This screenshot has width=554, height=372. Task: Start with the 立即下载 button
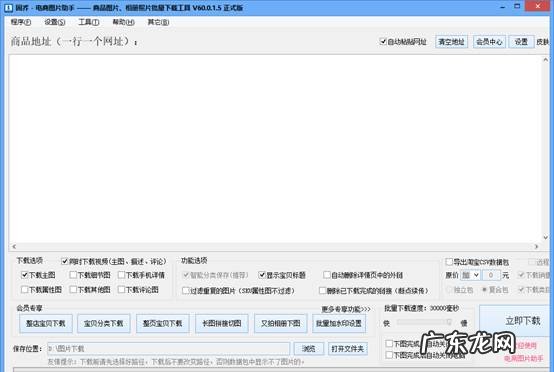pyautogui.click(x=516, y=321)
